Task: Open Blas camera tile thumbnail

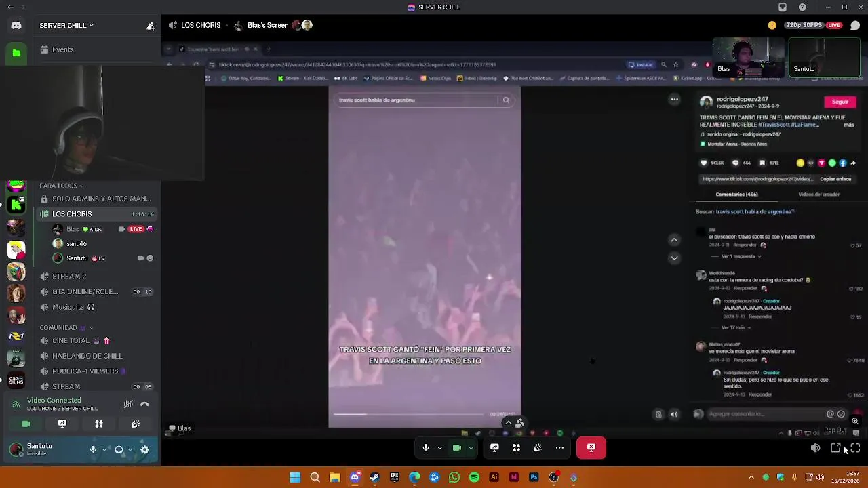Action: [748, 57]
